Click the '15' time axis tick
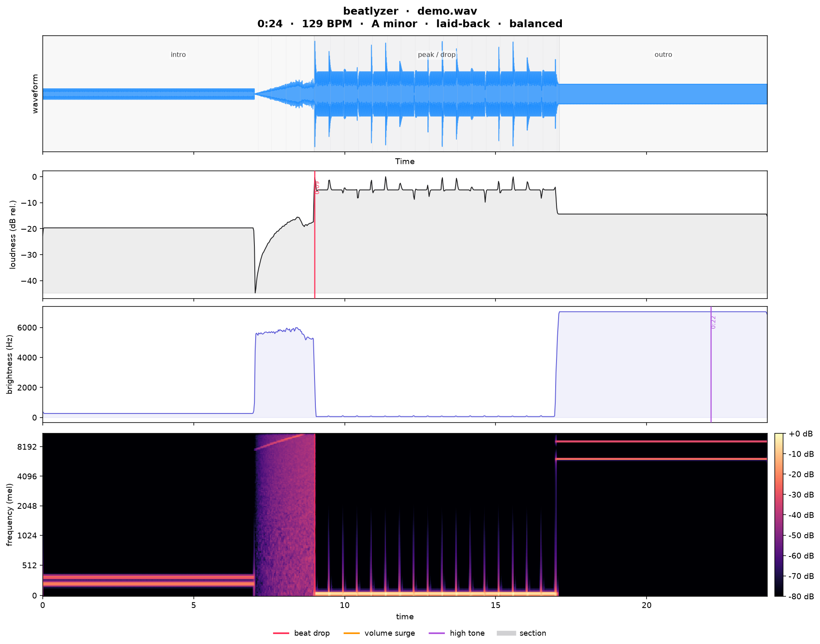Viewport: 820px width, 644px height. pos(495,605)
